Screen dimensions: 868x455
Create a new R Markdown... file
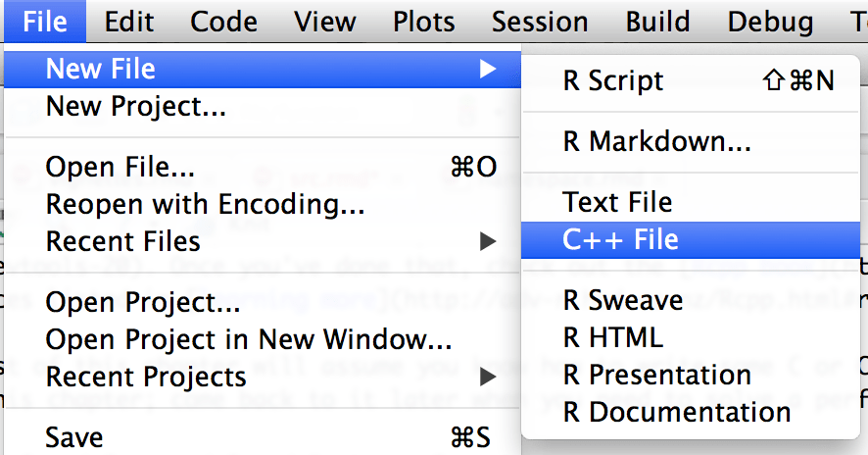pyautogui.click(x=691, y=141)
